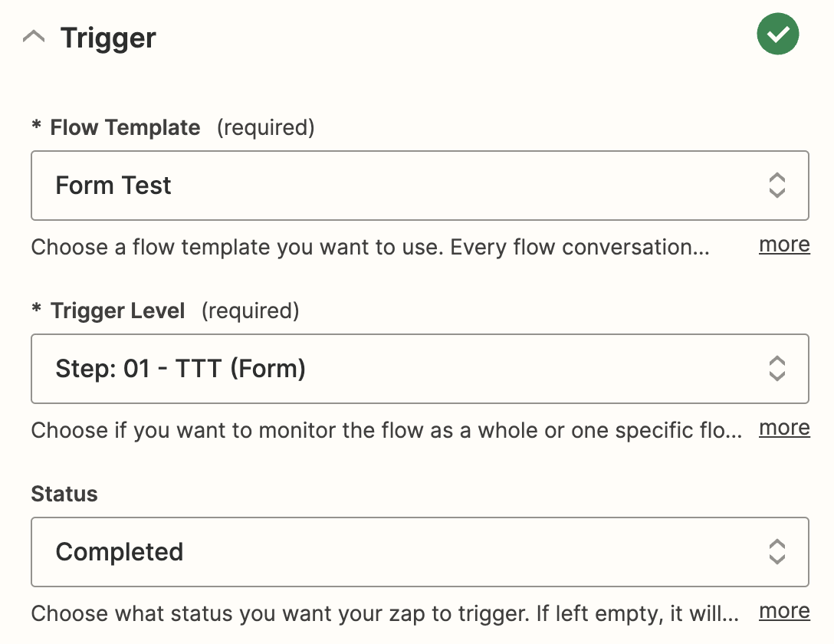834x644 pixels.
Task: Click the Status help description text
Action: coord(385,613)
